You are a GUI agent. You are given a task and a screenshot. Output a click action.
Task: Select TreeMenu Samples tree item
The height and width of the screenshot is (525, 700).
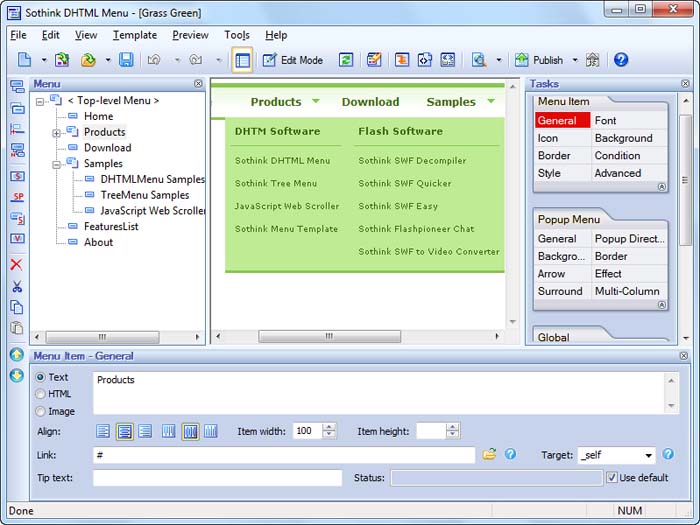[145, 195]
